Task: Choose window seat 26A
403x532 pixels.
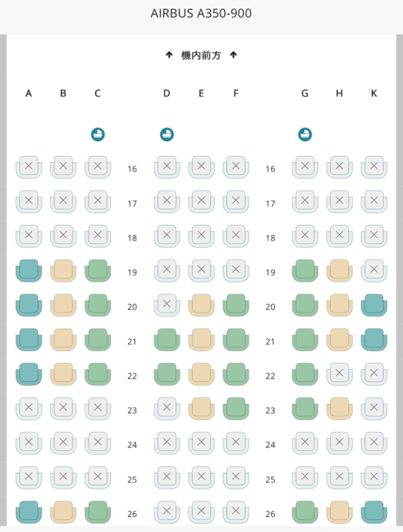Action: pyautogui.click(x=29, y=512)
